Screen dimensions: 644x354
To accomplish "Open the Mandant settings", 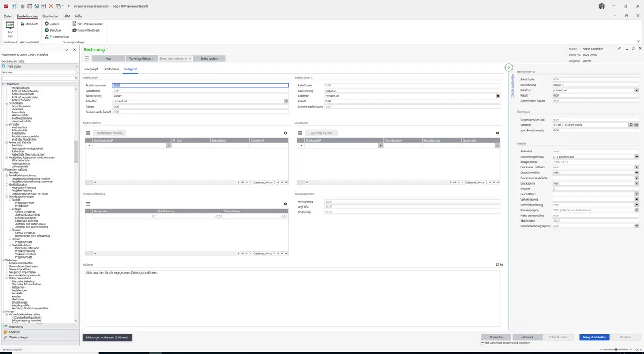I will [x=28, y=24].
